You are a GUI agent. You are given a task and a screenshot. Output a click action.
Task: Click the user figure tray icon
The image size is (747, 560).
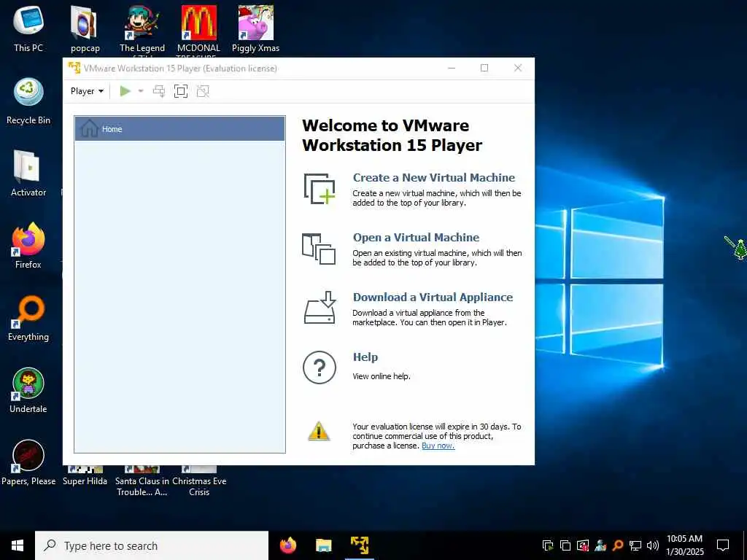tap(600, 545)
